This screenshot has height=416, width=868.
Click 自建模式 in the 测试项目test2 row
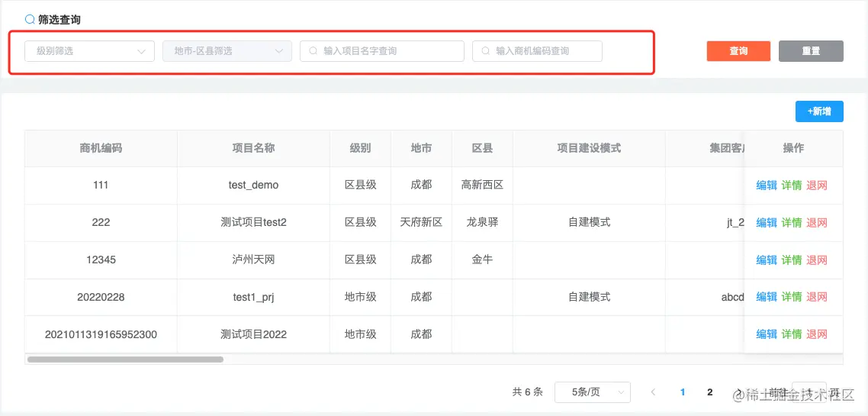click(x=589, y=223)
